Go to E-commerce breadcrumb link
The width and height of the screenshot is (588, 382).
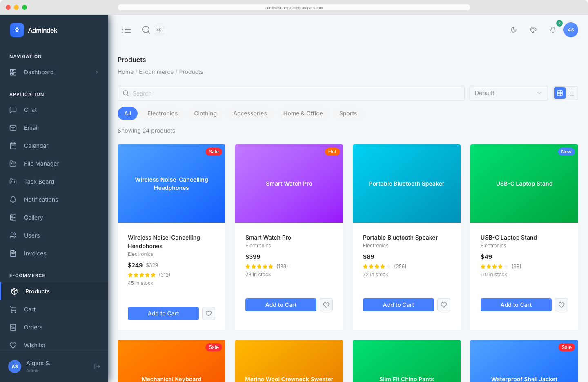[x=156, y=72]
